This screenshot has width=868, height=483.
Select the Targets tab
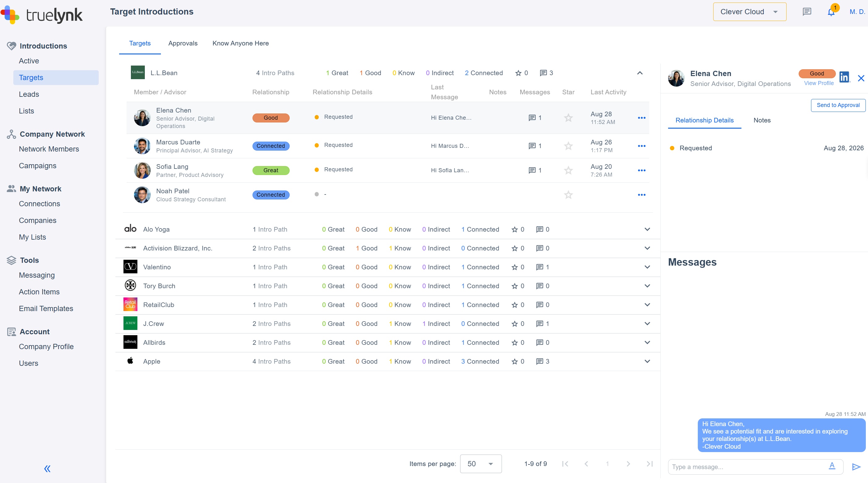click(140, 44)
